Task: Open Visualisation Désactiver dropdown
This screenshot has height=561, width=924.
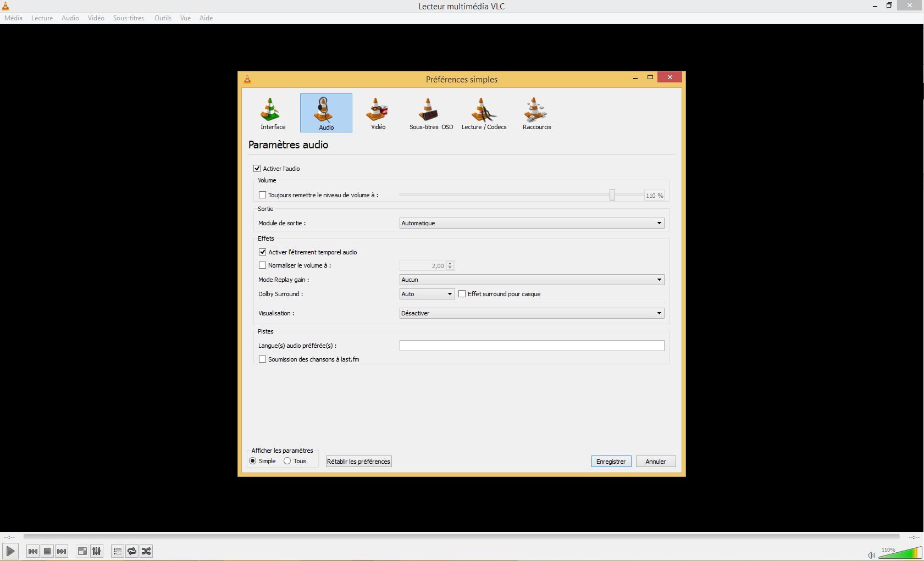Action: click(x=532, y=313)
